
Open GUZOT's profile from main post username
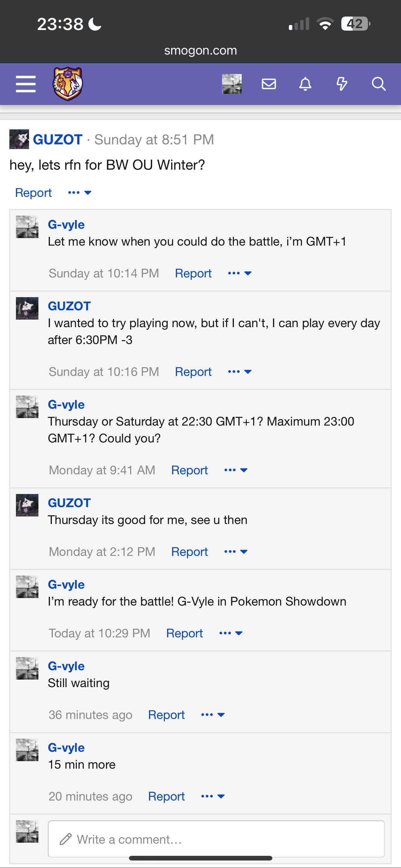click(57, 139)
